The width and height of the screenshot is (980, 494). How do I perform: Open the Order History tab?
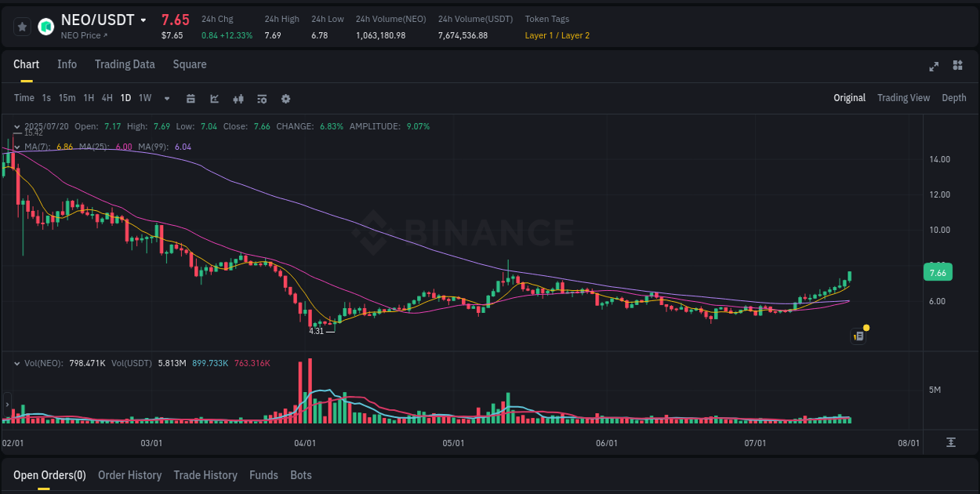(129, 475)
